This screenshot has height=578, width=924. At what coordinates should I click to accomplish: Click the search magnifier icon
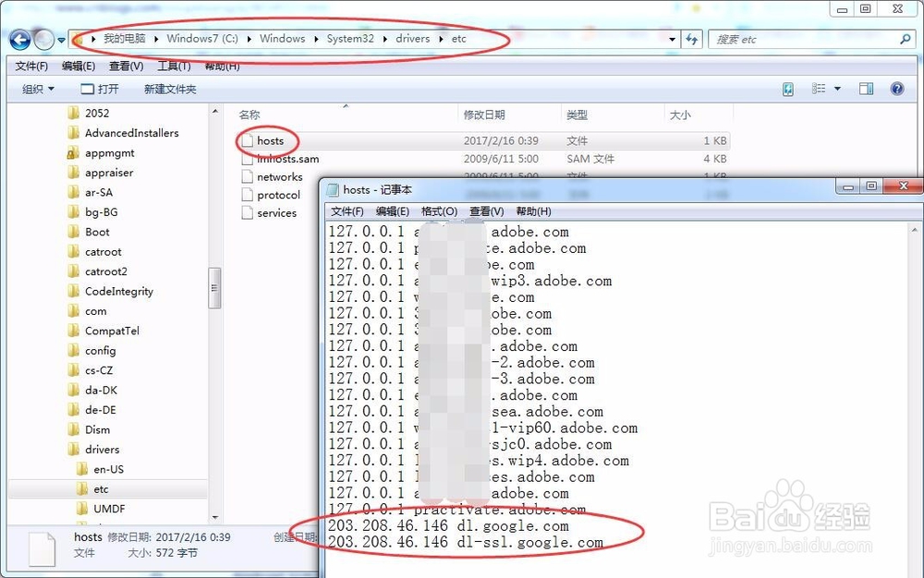click(906, 40)
